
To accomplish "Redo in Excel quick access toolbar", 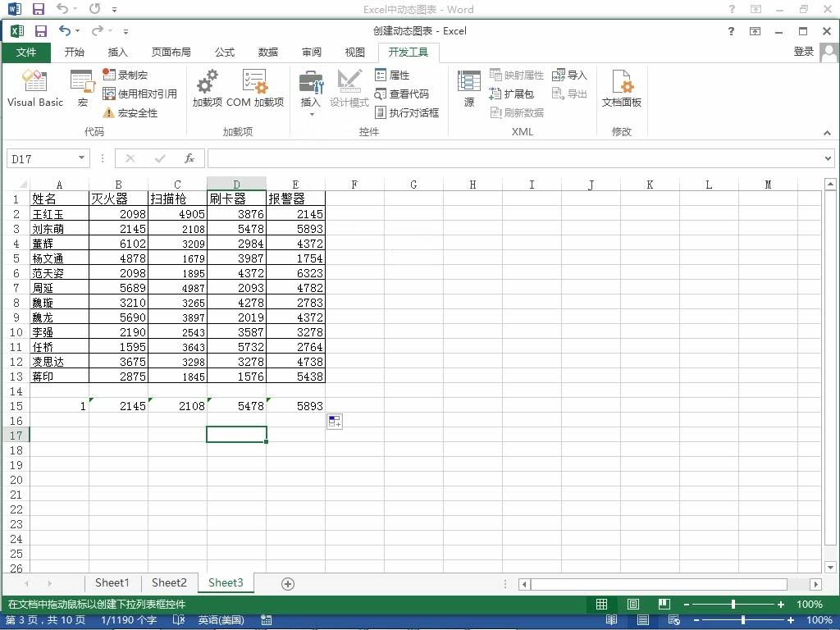I will (x=97, y=31).
